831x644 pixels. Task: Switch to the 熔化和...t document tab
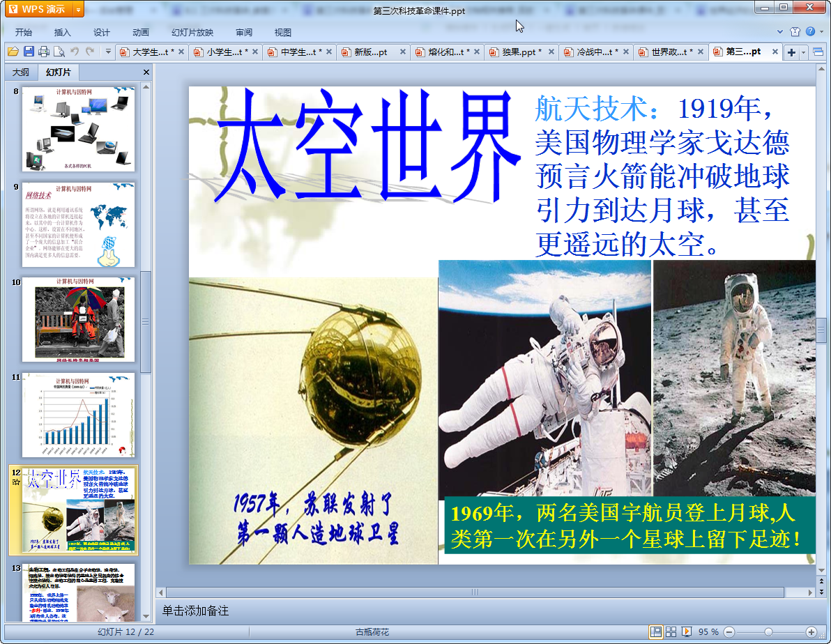443,52
